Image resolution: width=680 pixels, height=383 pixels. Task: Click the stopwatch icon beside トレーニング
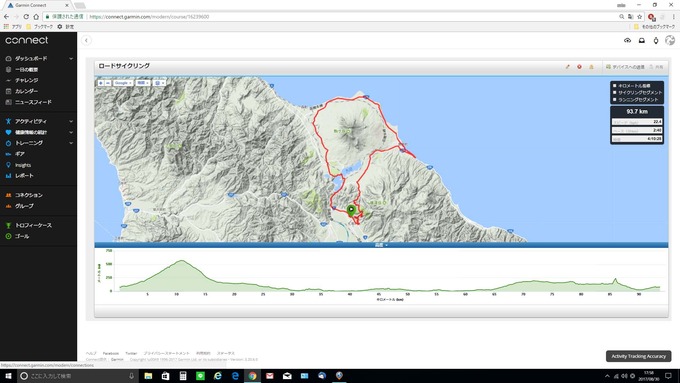pyautogui.click(x=8, y=143)
